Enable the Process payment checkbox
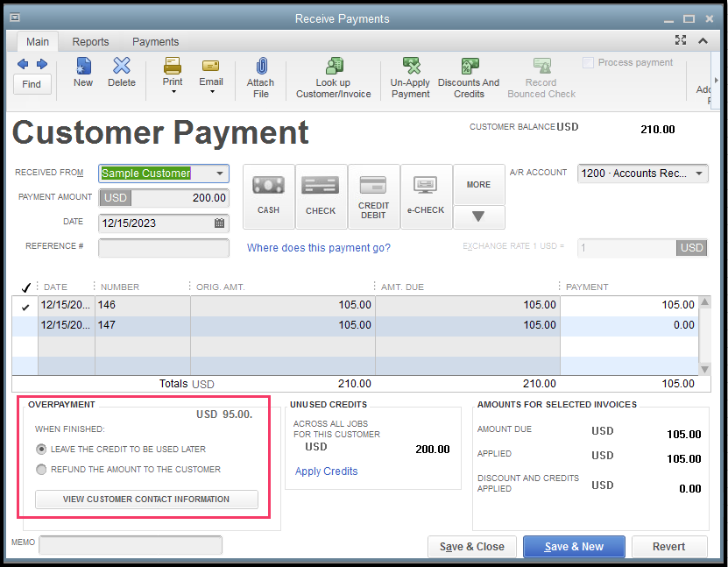The height and width of the screenshot is (567, 728). coord(588,62)
